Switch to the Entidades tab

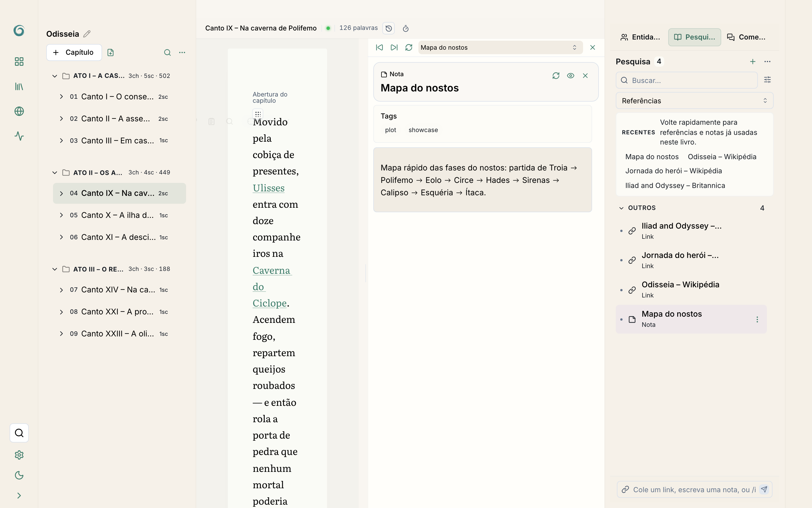[x=640, y=37]
